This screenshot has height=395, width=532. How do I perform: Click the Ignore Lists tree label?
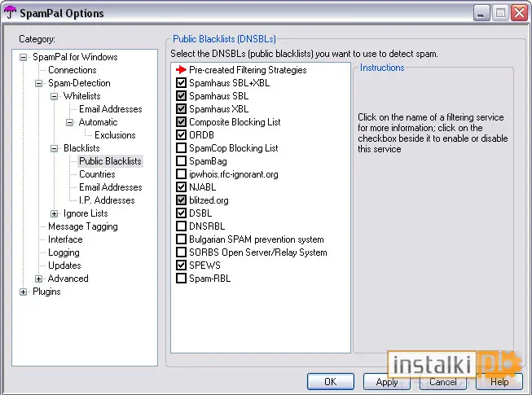(x=86, y=213)
